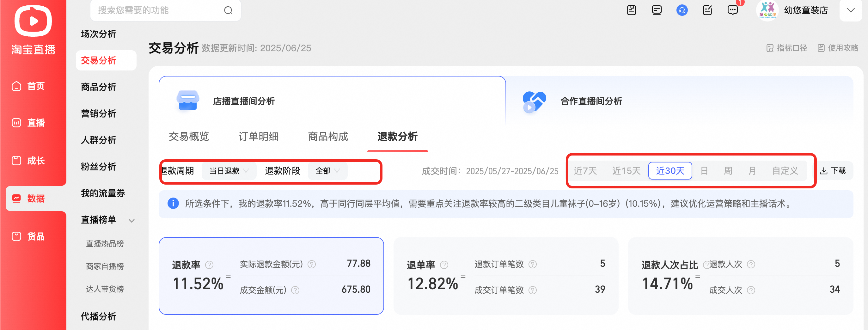Click the Taobao Live logo icon
Viewport: 868px width, 330px height.
click(33, 21)
